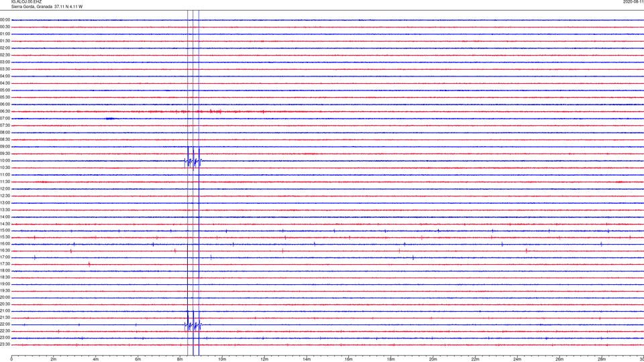This screenshot has height=362, width=644.
Task: Click the 14:30 time label
Action: click(x=5, y=224)
